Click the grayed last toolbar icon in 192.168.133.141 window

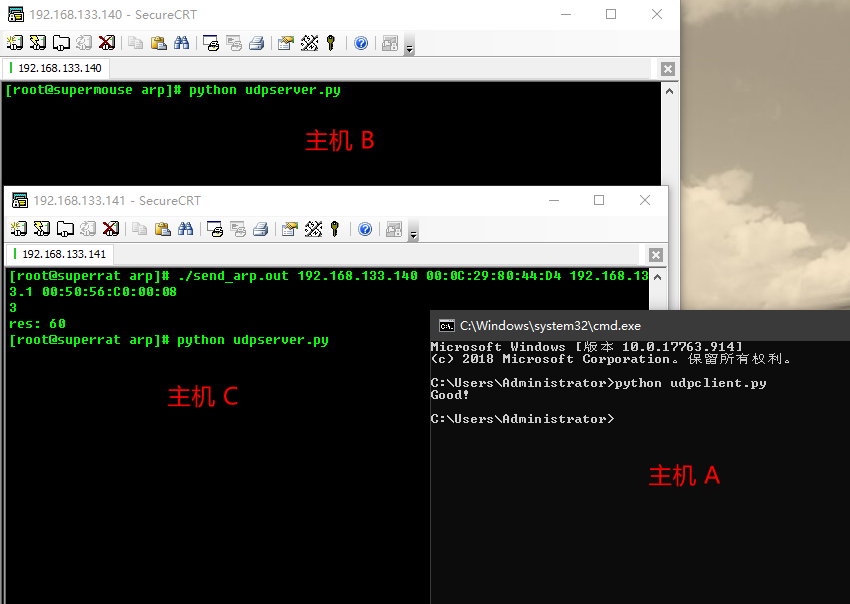click(394, 229)
